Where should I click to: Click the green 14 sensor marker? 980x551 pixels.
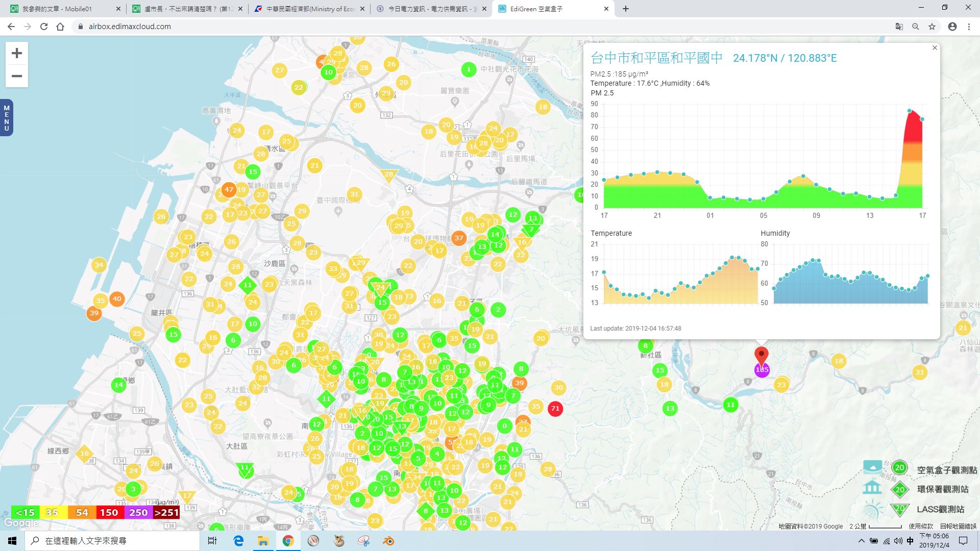click(119, 385)
